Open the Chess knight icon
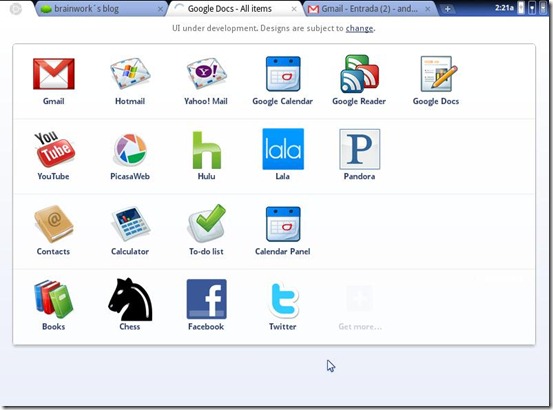 coord(130,299)
